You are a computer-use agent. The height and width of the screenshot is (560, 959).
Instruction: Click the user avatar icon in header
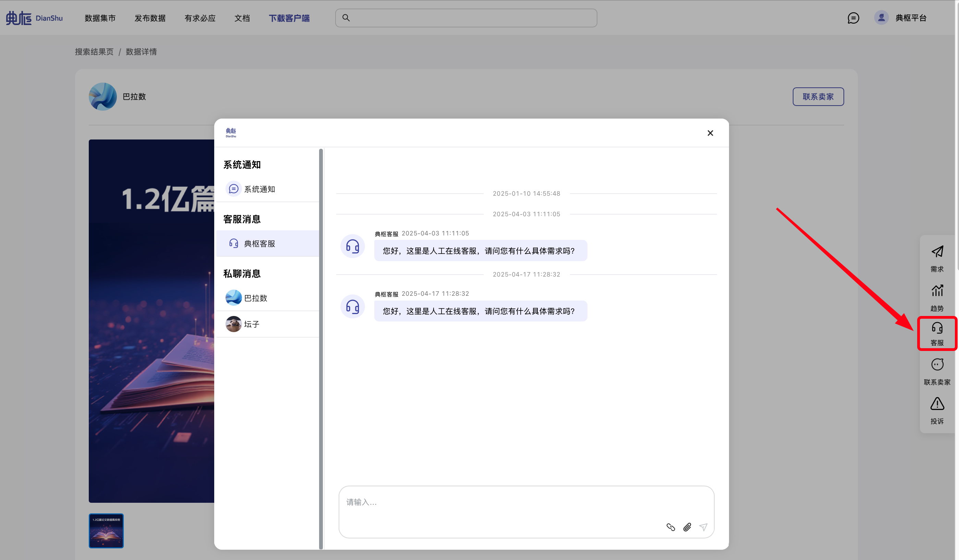pos(881,17)
